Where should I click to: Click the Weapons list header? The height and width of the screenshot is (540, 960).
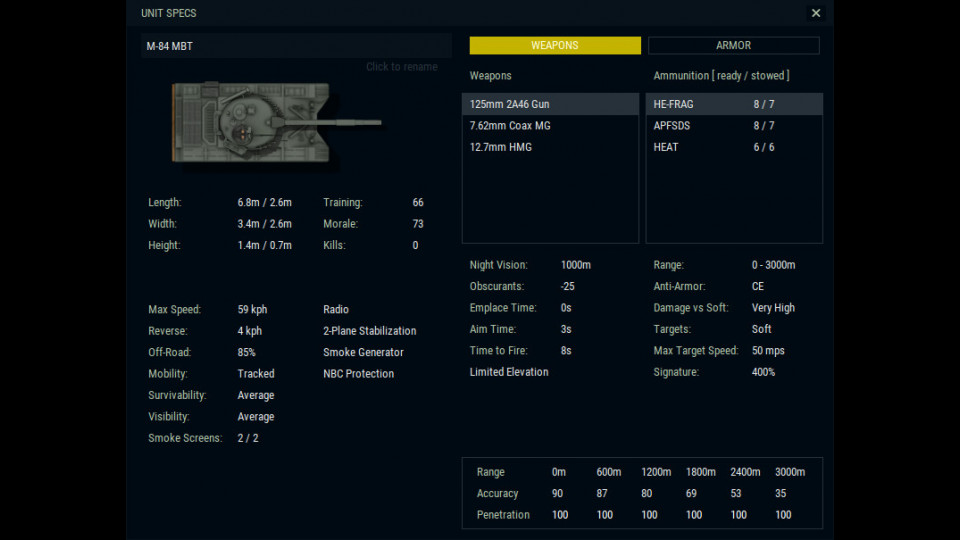pyautogui.click(x=490, y=75)
